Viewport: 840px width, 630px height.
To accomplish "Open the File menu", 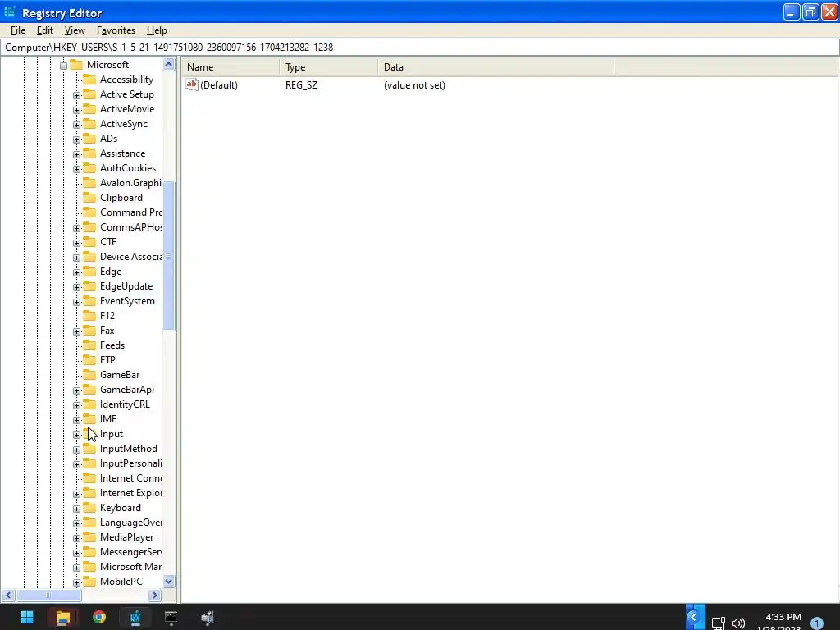I will point(18,30).
